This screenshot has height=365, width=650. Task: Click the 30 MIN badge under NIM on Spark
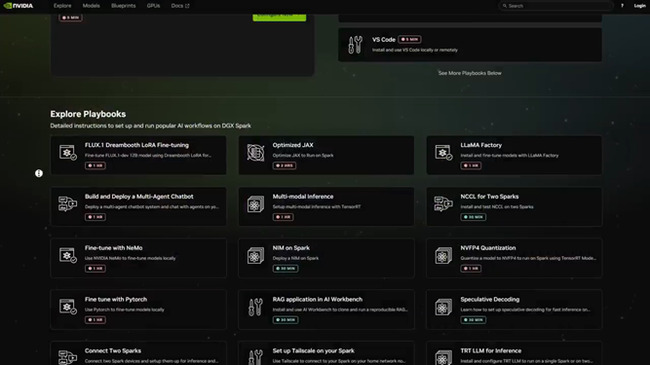coord(285,268)
